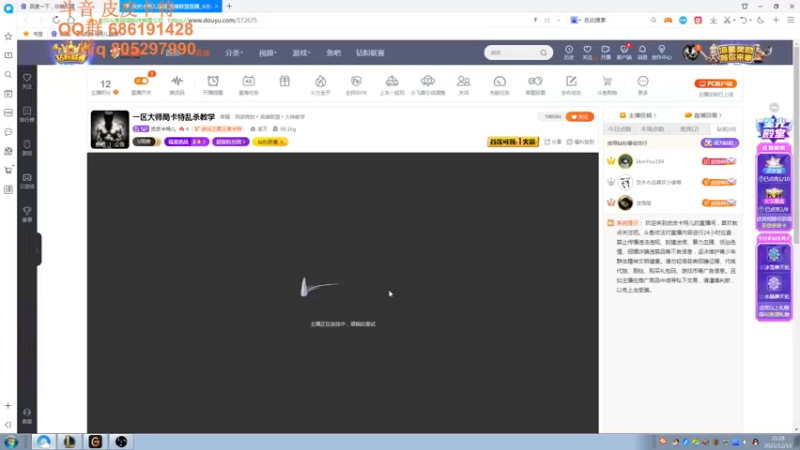Click the streamer avatar thumbnail

click(110, 130)
